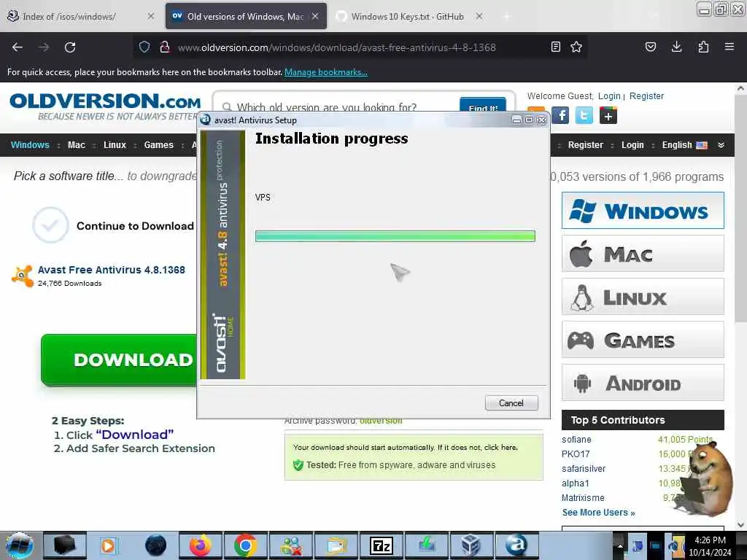This screenshot has height=560, width=747.
Task: Click the Google Plus share icon
Action: click(608, 115)
